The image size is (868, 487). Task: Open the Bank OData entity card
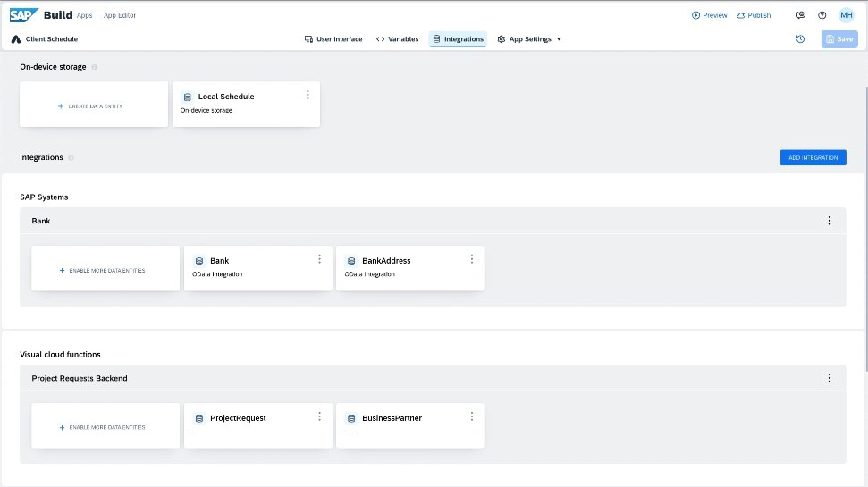click(x=258, y=268)
